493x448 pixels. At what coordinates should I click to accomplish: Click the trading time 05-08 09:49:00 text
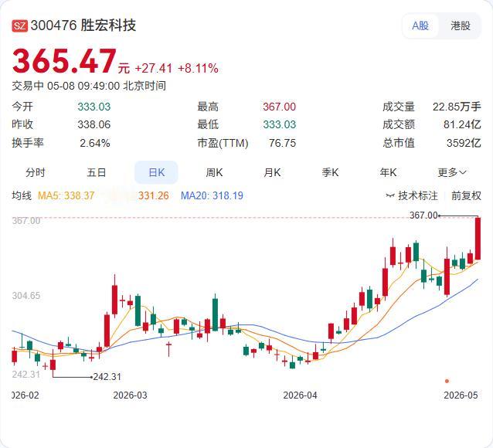pos(83,86)
